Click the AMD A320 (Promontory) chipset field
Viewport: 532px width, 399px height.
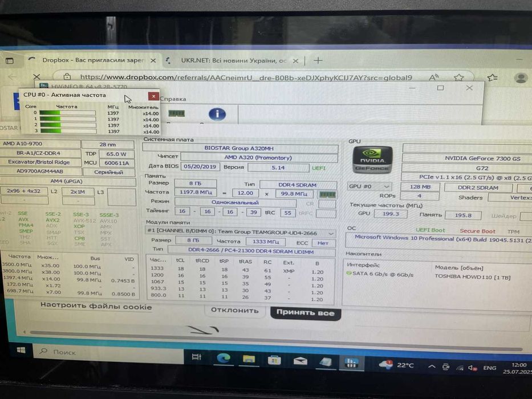coord(259,157)
